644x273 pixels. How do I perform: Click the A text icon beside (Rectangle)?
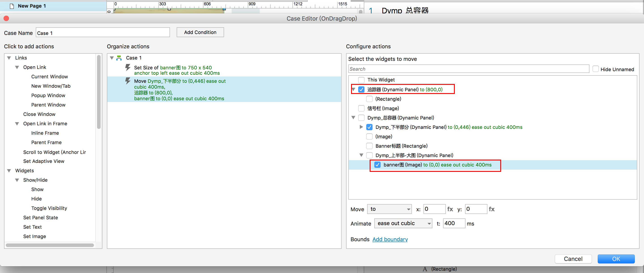[x=425, y=269]
